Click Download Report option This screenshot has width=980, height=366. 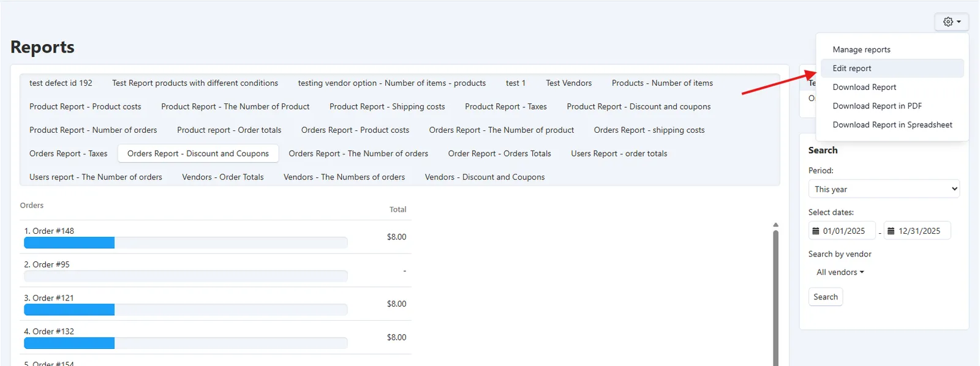864,88
